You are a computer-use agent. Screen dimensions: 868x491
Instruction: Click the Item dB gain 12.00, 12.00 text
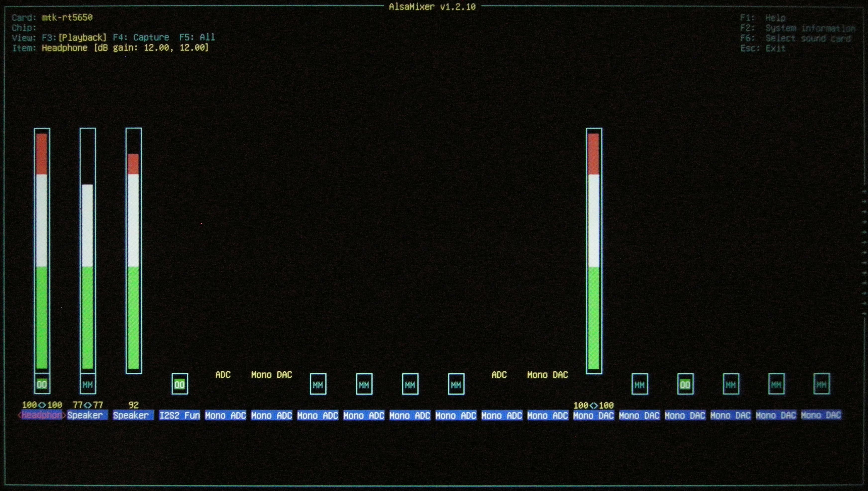pyautogui.click(x=152, y=48)
